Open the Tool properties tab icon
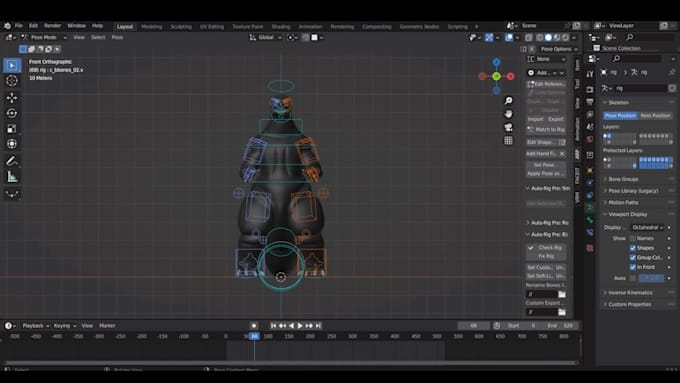Screen dimensions: 680x383 tap(590, 74)
